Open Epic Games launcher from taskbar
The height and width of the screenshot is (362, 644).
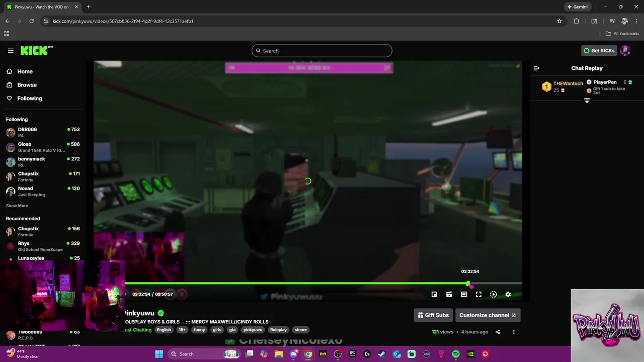[352, 354]
